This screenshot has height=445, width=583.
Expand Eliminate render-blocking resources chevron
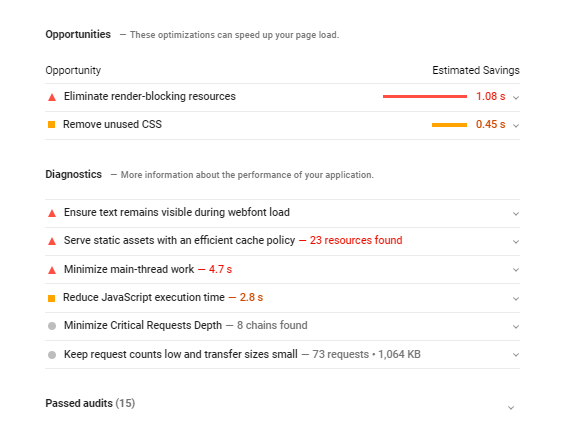pos(516,97)
